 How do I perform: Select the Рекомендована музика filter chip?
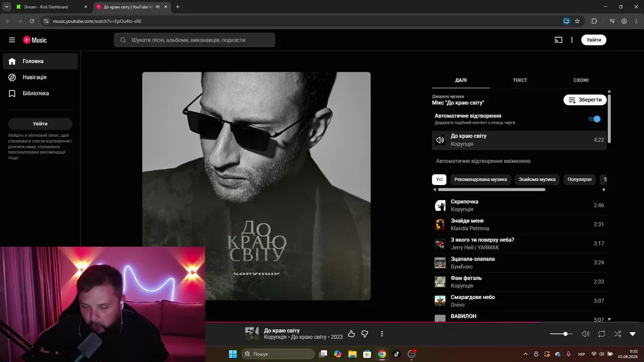click(480, 179)
